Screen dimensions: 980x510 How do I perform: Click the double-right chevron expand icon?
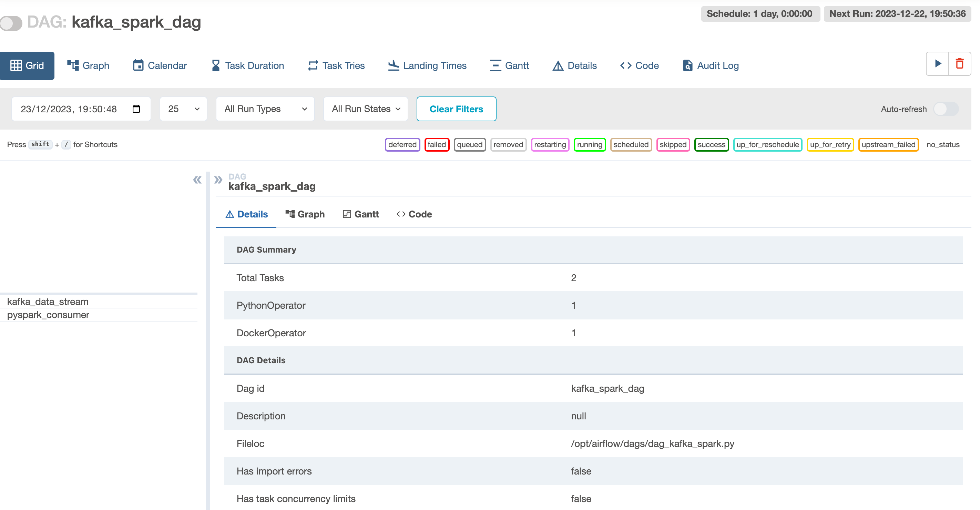[218, 180]
